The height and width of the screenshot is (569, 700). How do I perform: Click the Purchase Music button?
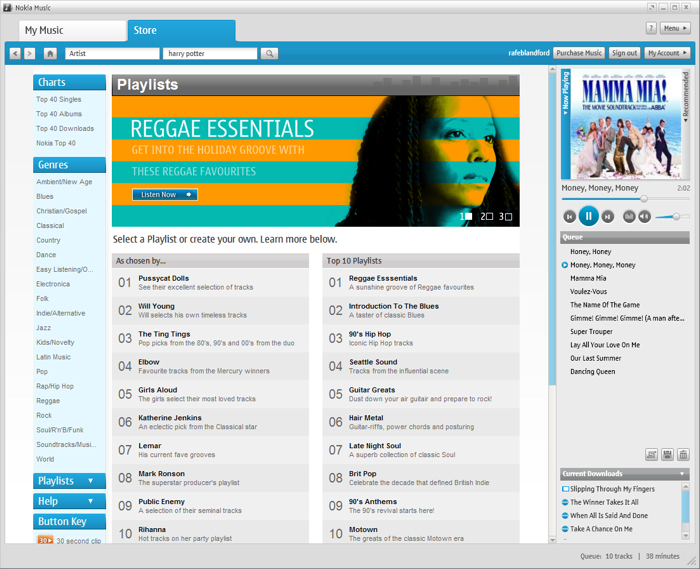(x=579, y=53)
